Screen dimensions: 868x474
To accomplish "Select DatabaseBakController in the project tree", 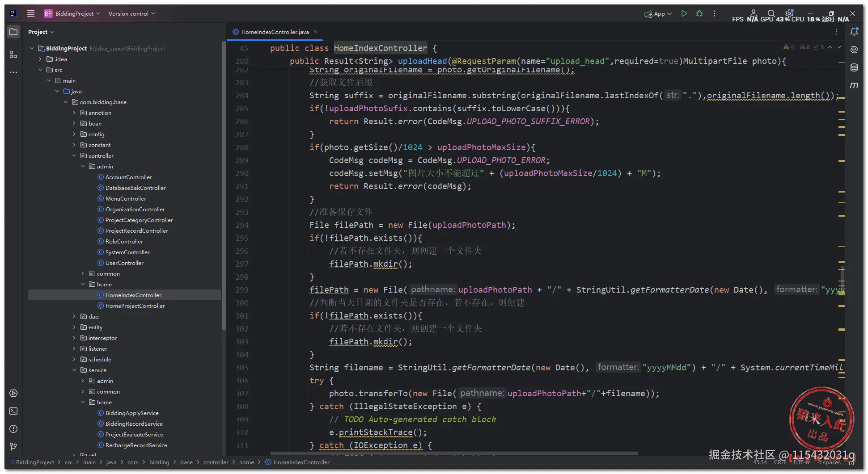I will point(135,188).
